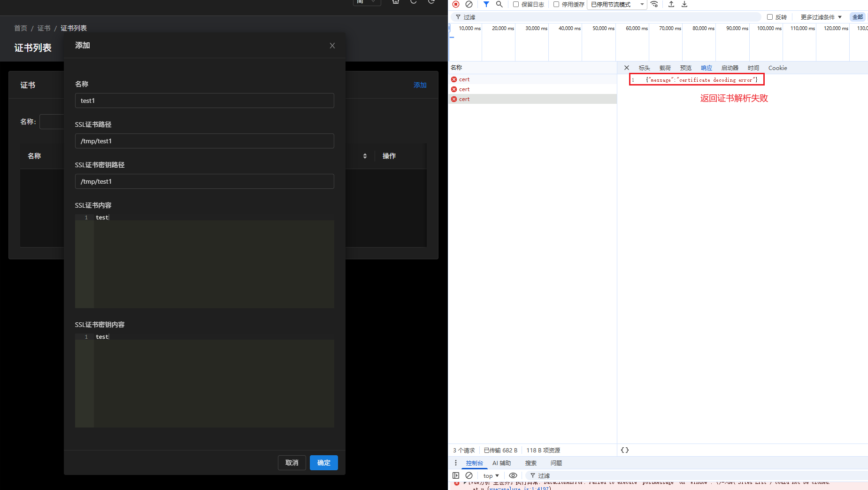Toggle the network filter funnel icon

pos(486,4)
